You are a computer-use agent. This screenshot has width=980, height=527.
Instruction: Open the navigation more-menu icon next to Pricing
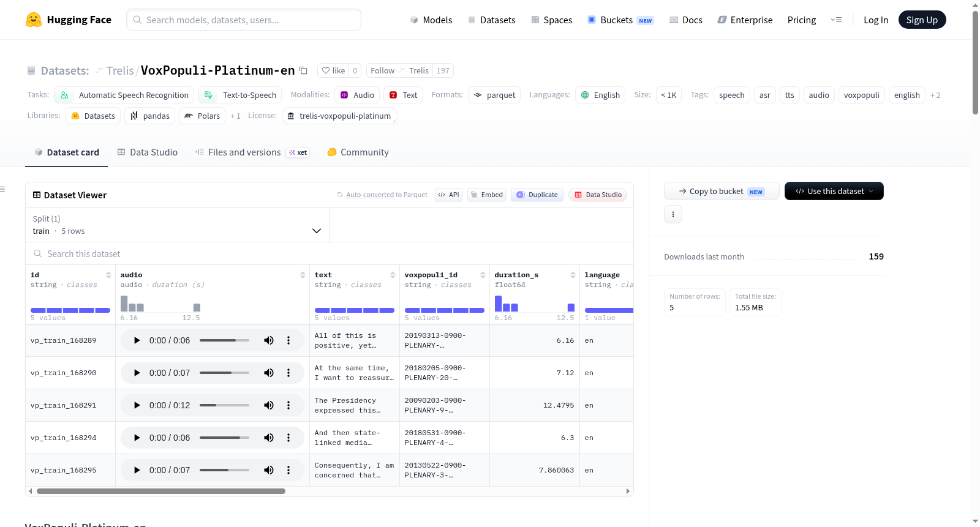tap(836, 20)
